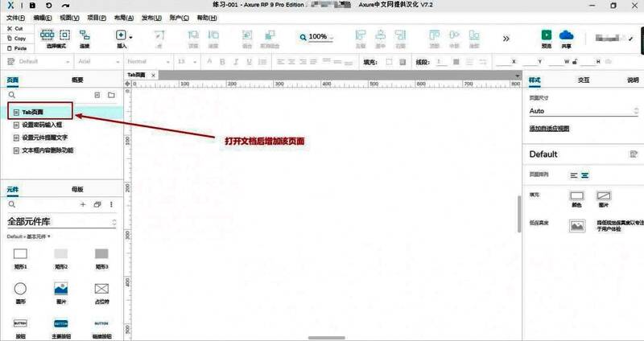Open the Auto page size dropdown

click(x=583, y=111)
